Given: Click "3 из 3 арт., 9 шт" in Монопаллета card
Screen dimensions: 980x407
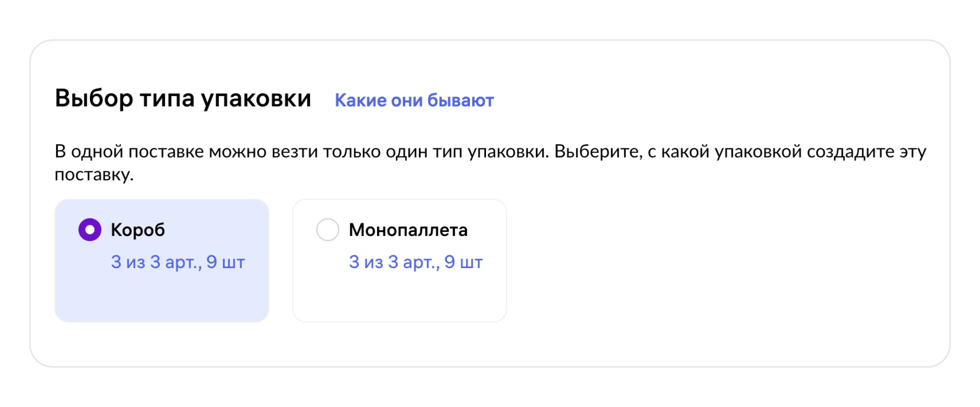Looking at the screenshot, I should click(415, 262).
